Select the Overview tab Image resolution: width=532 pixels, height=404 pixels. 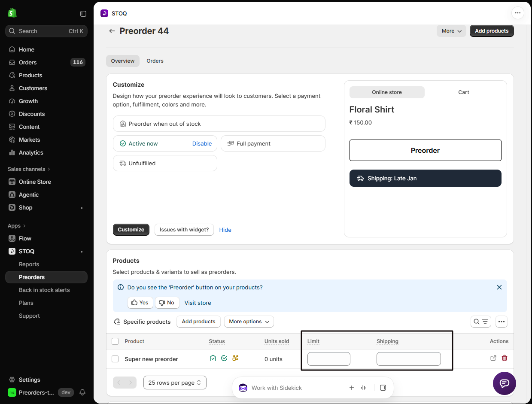point(123,61)
